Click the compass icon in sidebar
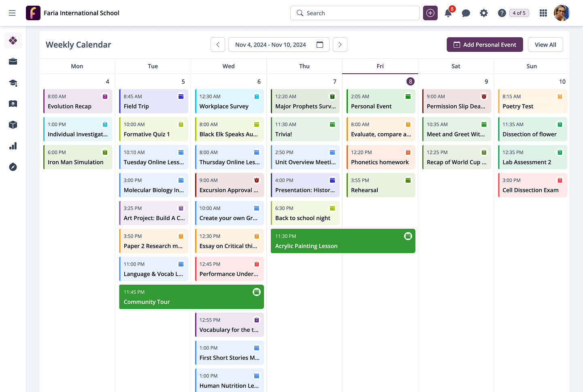This screenshot has height=392, width=583. [x=13, y=167]
